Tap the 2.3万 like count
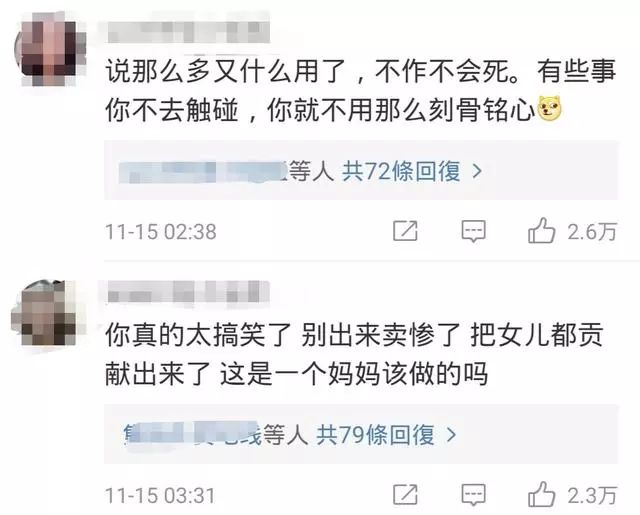This screenshot has width=640, height=515. [592, 495]
